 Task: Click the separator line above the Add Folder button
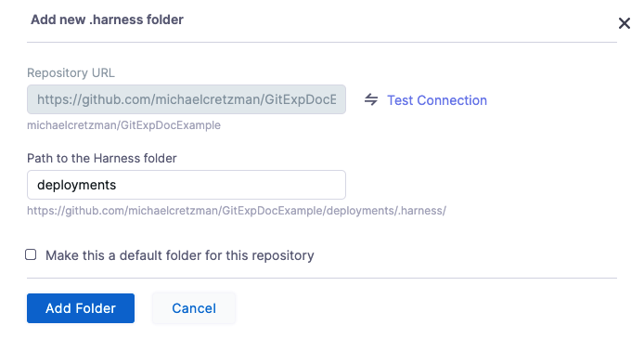point(322,278)
